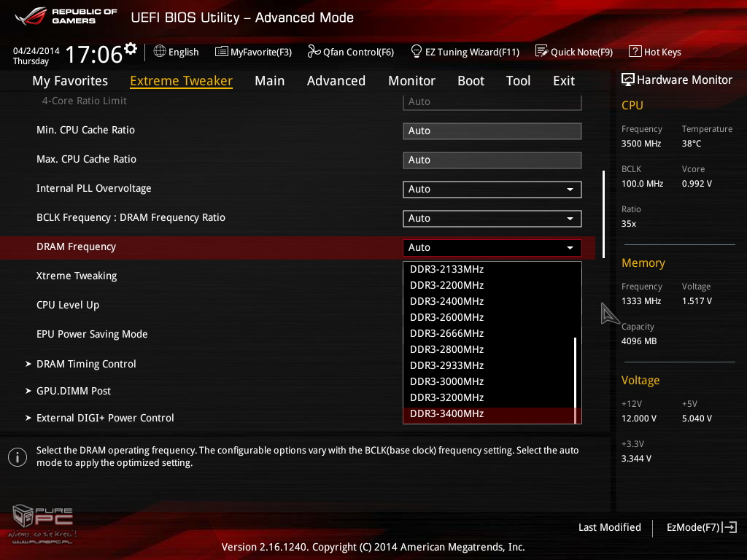Screen dimensions: 747x560
Task: Switch to the Monitor tab
Action: pos(411,81)
